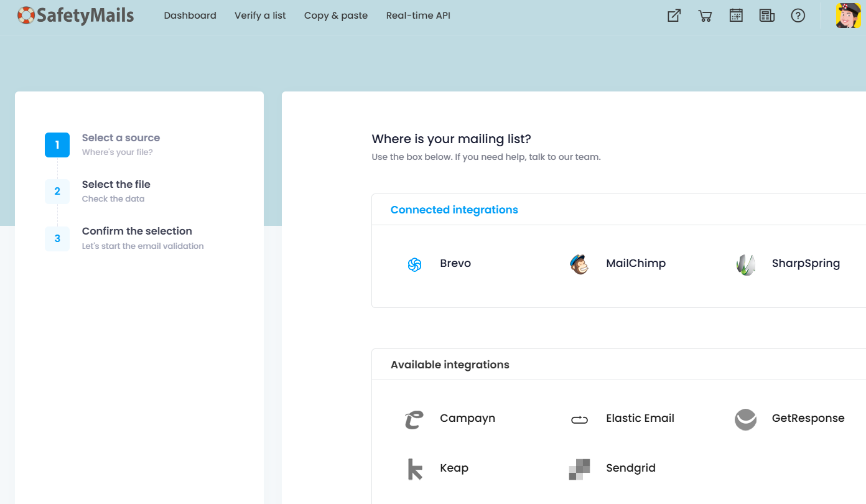
Task: Select the 'Confirm the selection' step label
Action: pos(137,231)
